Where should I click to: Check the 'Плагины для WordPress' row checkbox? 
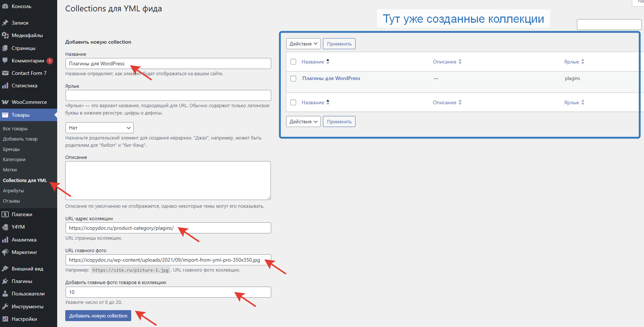coord(293,79)
